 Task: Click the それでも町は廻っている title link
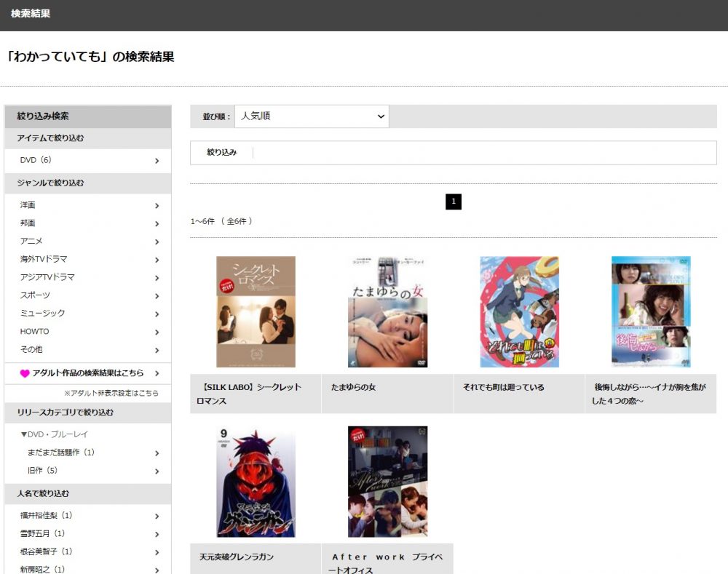point(503,387)
